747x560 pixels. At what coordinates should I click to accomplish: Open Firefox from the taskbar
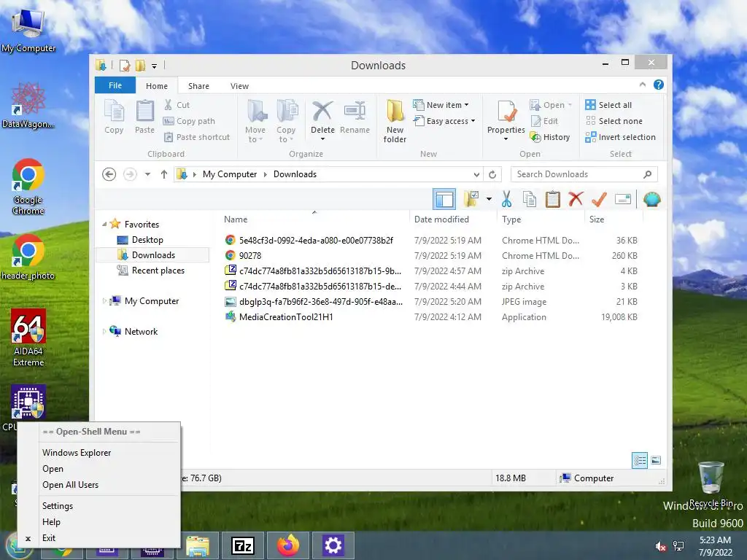288,545
